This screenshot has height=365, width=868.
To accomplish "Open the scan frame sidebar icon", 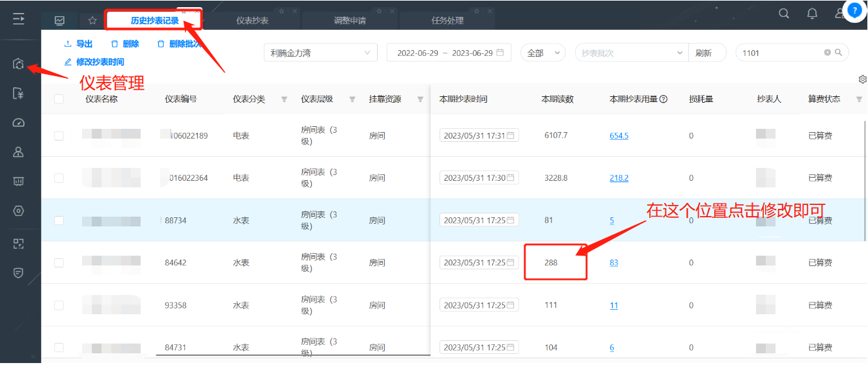I will [x=19, y=244].
